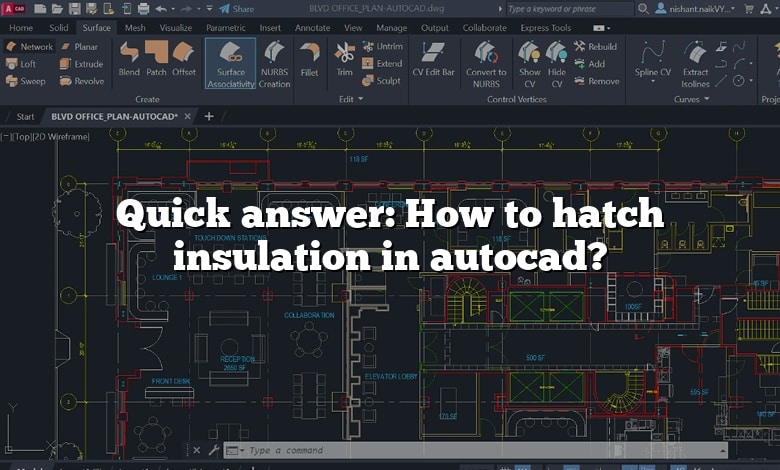Toggle Show CV visibility
Viewport: 780px width, 470px height.
(x=529, y=62)
